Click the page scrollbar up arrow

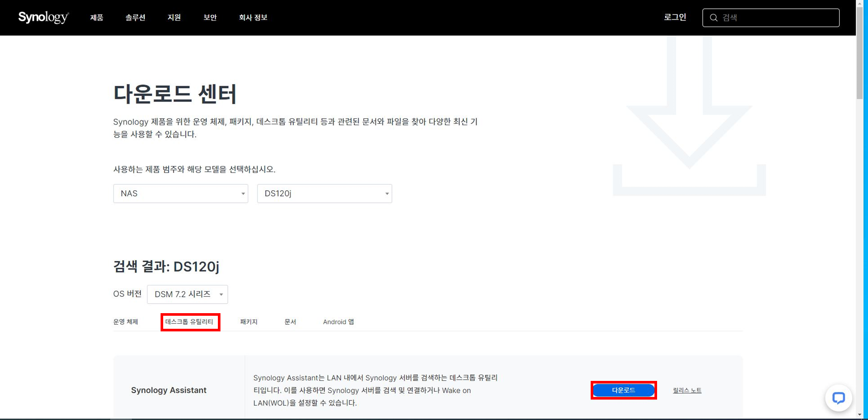[x=860, y=3]
